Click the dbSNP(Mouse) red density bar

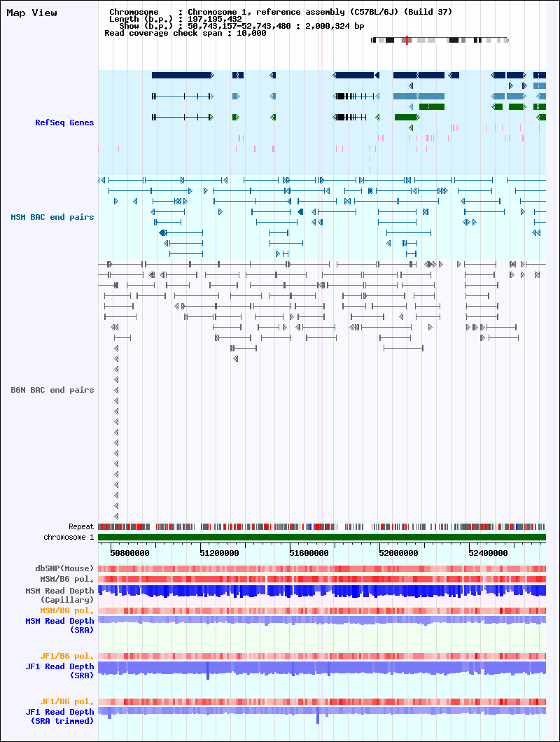322,569
